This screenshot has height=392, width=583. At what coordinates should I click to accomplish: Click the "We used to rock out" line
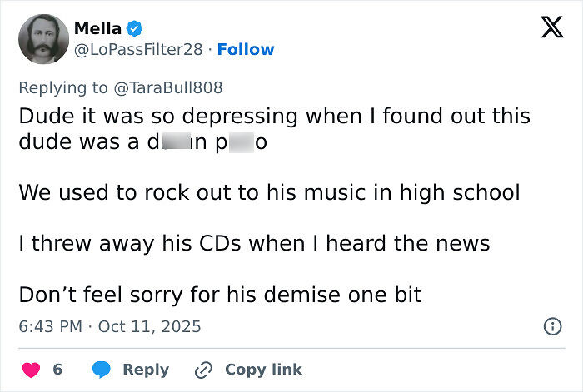[x=269, y=192]
